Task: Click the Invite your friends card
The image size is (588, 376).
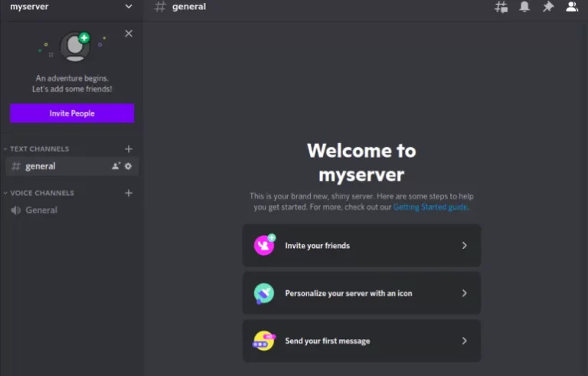Action: pos(361,246)
